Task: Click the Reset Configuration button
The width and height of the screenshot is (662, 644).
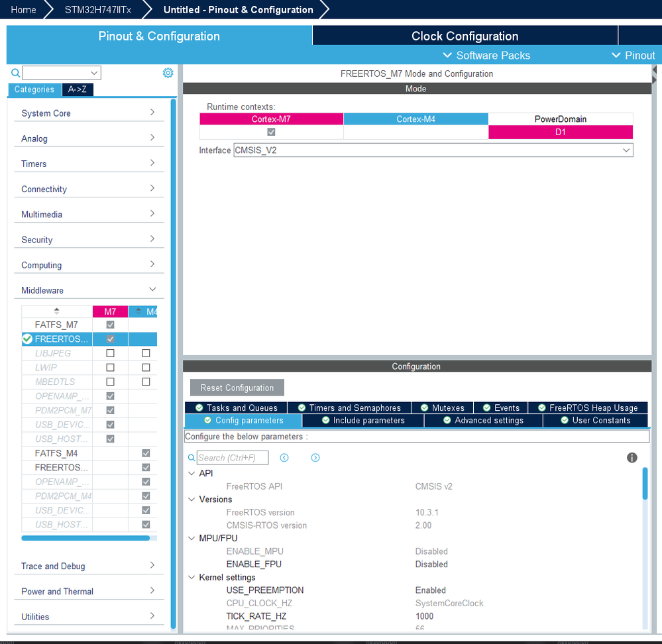Action: [x=237, y=388]
